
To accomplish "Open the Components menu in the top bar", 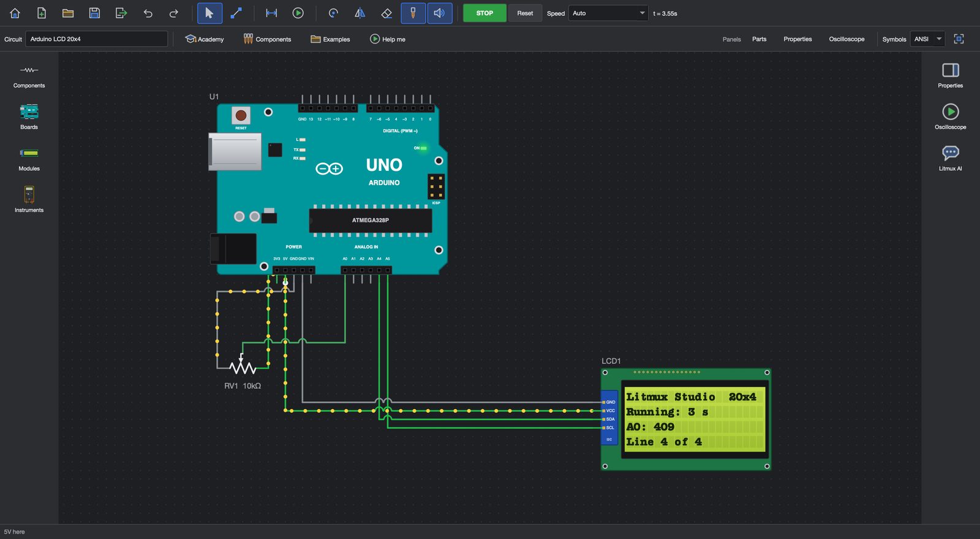I will (267, 39).
